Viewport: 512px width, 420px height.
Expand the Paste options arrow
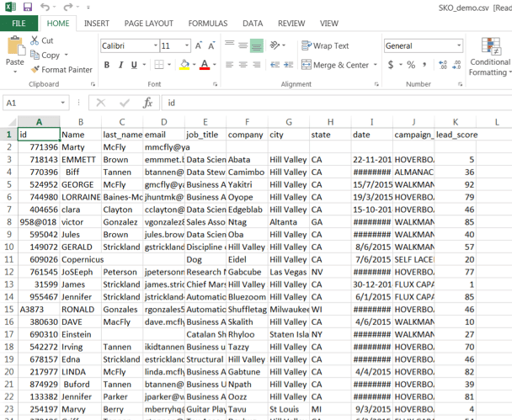pos(15,72)
